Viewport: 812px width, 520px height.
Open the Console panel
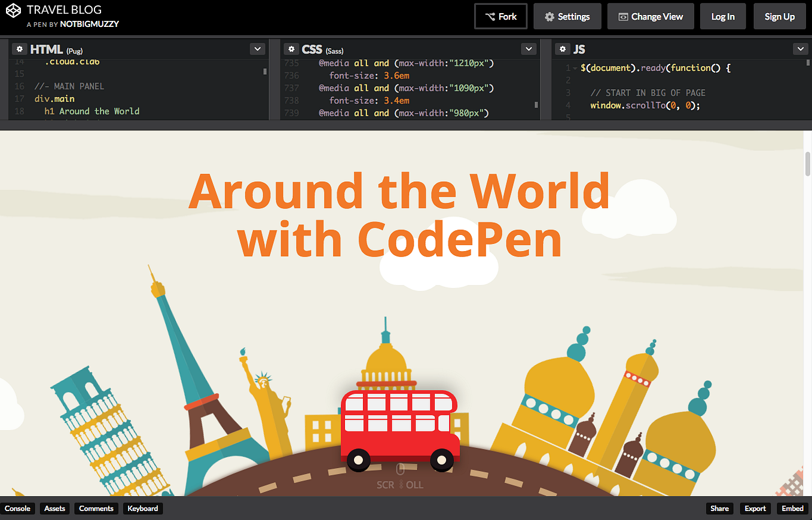point(18,508)
